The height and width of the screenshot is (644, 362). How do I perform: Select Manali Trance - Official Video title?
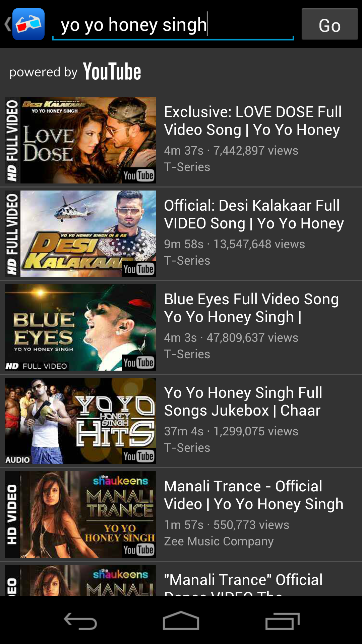pyautogui.click(x=254, y=495)
